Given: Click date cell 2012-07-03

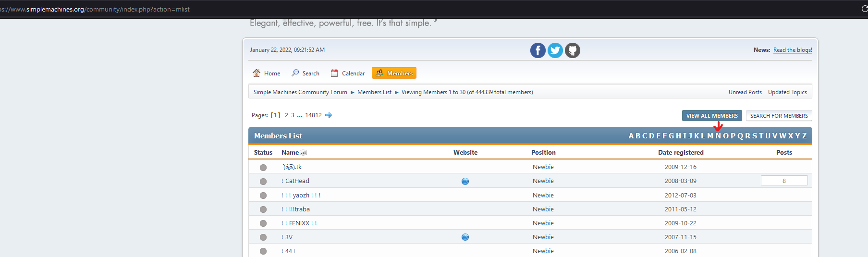Looking at the screenshot, I should 681,196.
